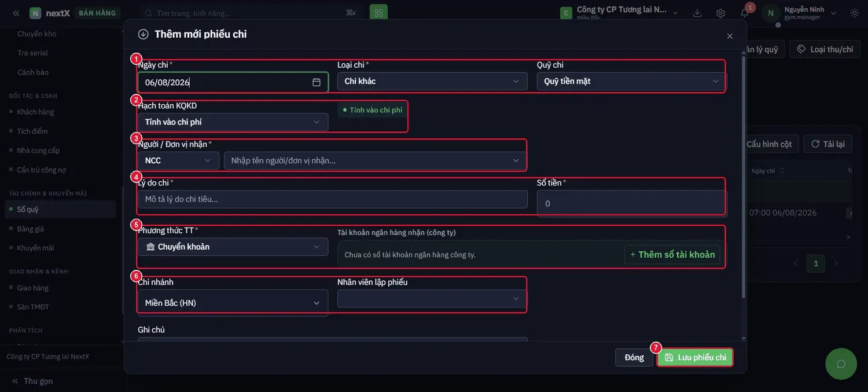
Task: Open the chat bubble widget
Action: tap(841, 364)
